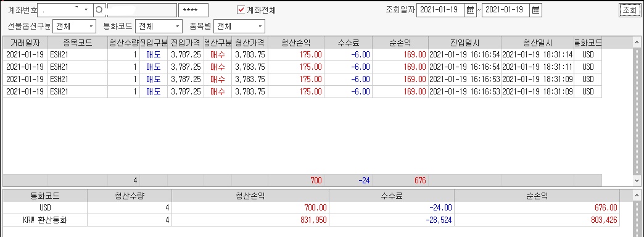Click the scroll up arrow of the table

637,43
